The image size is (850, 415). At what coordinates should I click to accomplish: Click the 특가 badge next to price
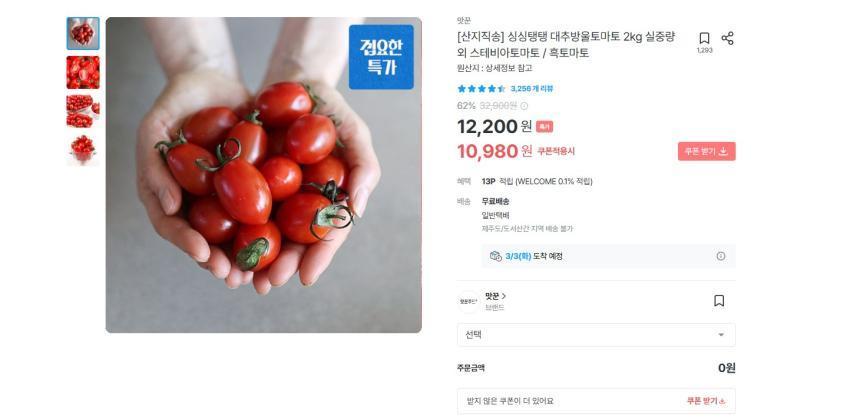[544, 127]
